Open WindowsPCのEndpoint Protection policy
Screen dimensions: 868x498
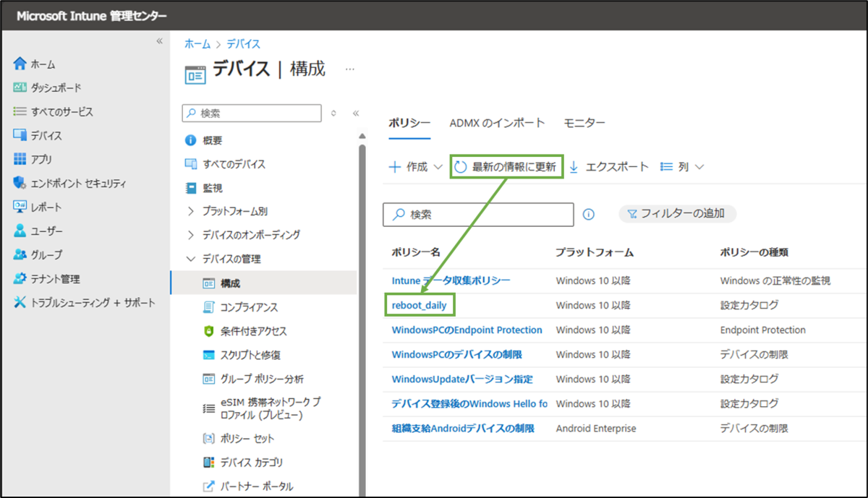(467, 330)
